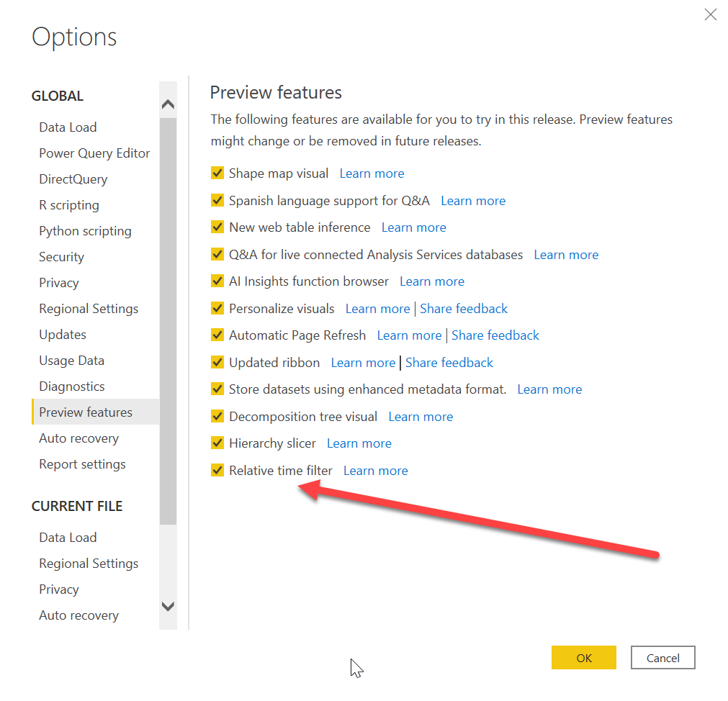
Task: Share feedback on Updated ribbon
Action: pos(449,362)
